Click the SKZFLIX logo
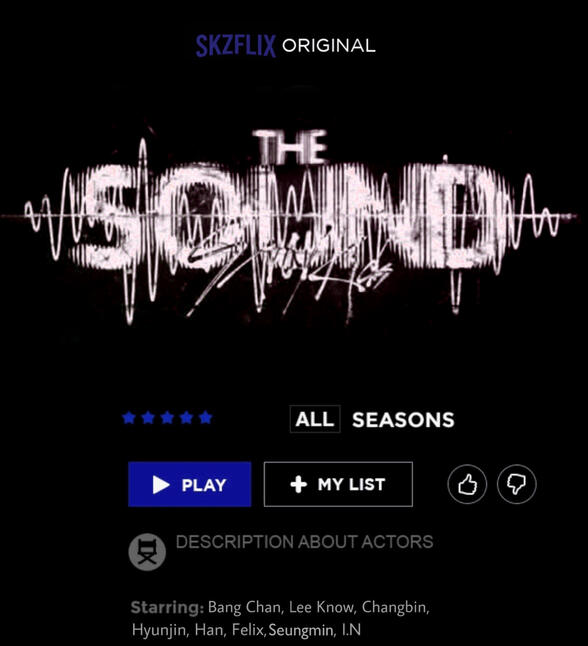This screenshot has height=646, width=588. [236, 45]
